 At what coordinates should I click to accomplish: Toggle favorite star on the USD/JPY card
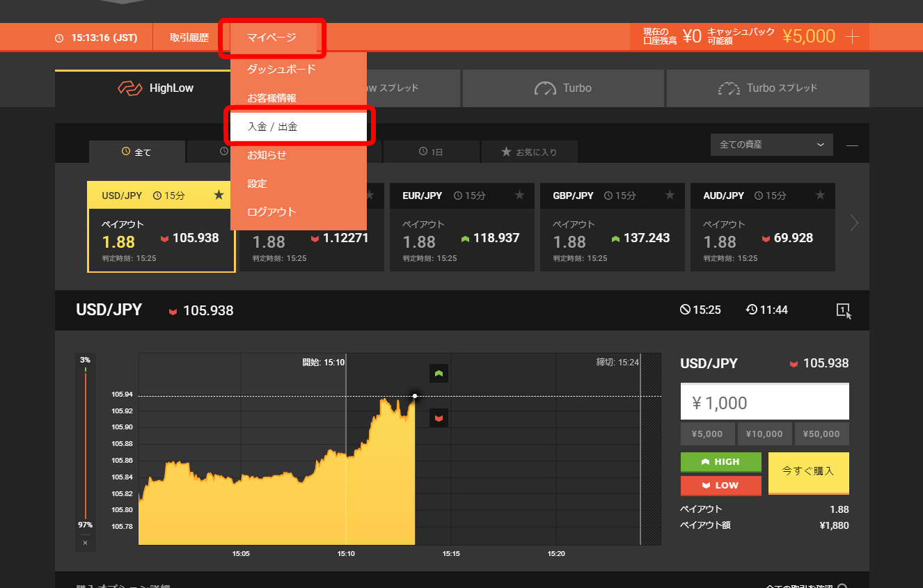tap(219, 196)
